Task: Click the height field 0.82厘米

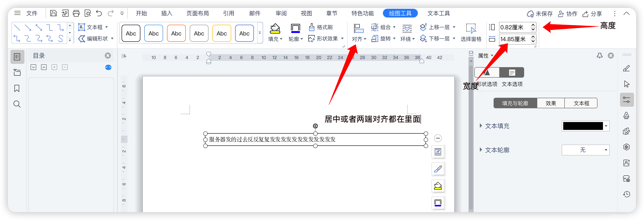Action: point(514,27)
